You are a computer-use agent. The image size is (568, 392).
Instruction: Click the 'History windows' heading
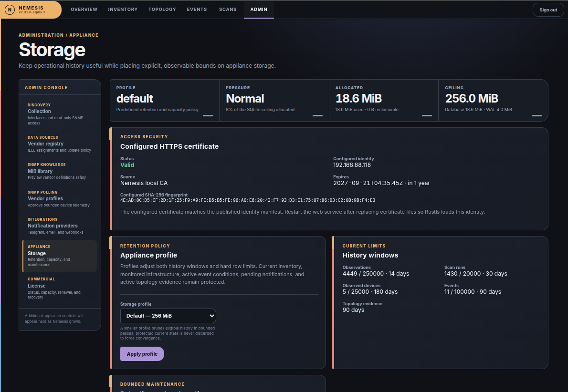click(x=370, y=255)
